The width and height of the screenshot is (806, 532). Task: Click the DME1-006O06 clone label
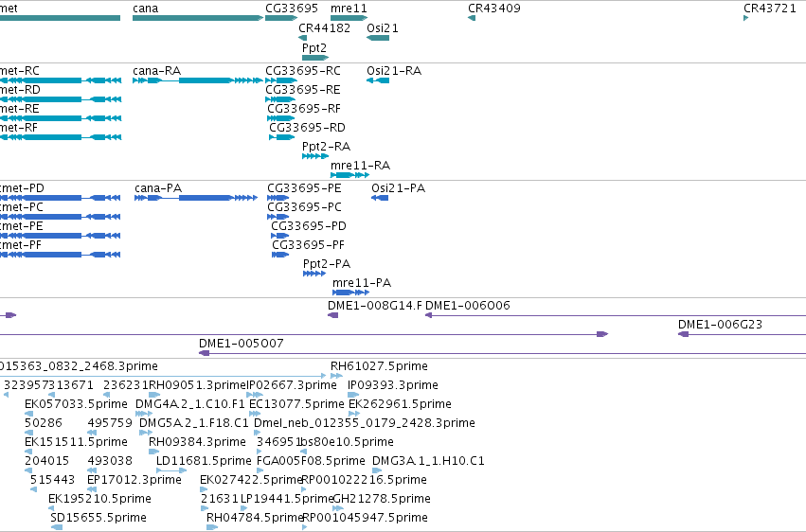click(468, 306)
